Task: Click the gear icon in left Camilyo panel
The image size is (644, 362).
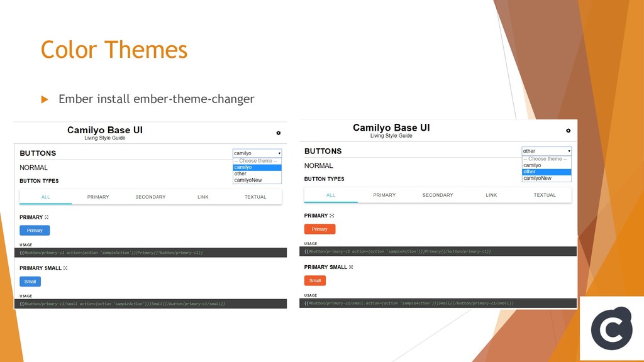Action: click(279, 133)
